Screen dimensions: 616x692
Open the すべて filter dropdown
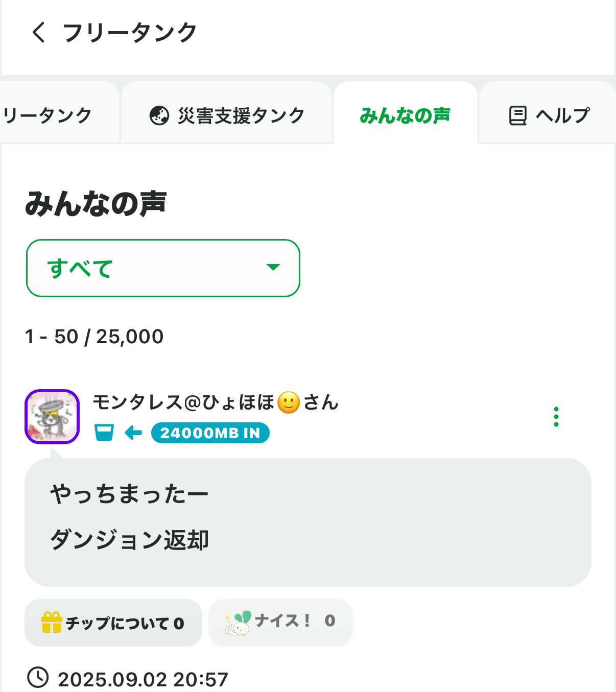pos(162,268)
